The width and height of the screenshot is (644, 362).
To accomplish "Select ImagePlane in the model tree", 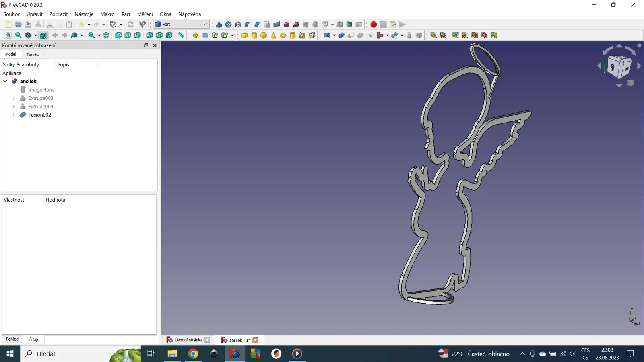I will 41,90.
